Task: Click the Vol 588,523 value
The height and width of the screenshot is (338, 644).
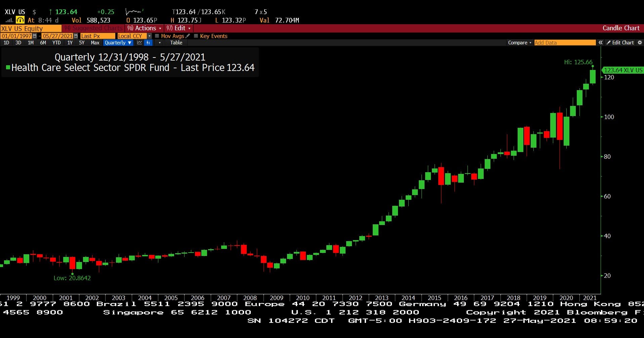Action: (x=91, y=20)
